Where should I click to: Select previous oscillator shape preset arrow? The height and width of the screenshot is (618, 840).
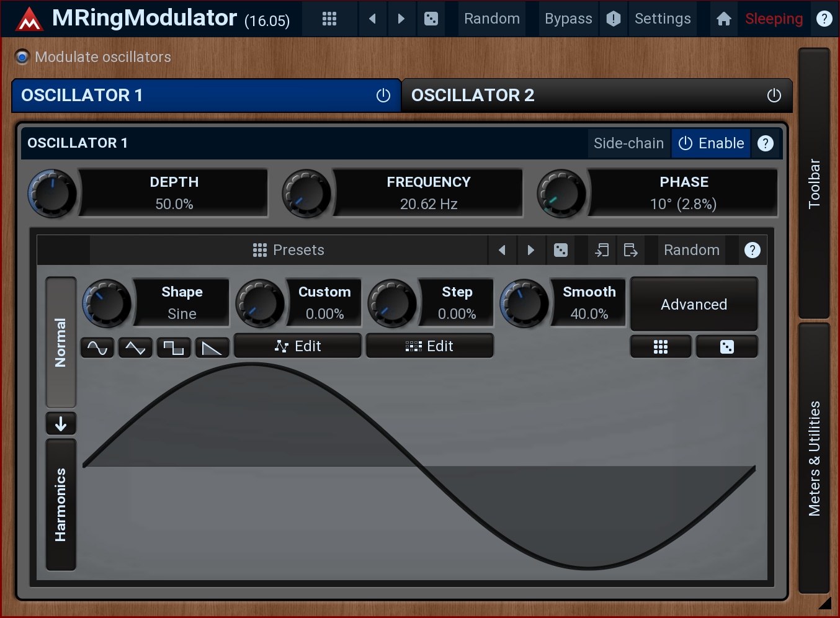[x=502, y=250]
